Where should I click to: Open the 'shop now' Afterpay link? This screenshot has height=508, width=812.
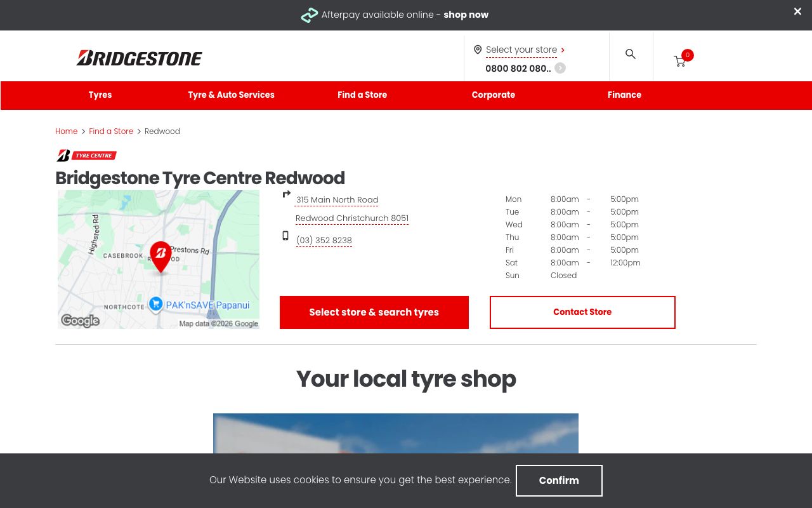pos(466,15)
